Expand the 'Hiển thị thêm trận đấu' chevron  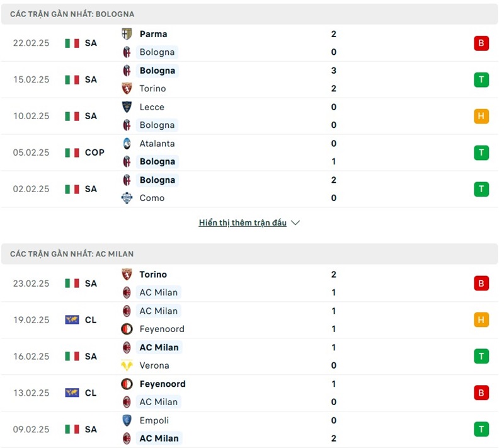point(296,223)
